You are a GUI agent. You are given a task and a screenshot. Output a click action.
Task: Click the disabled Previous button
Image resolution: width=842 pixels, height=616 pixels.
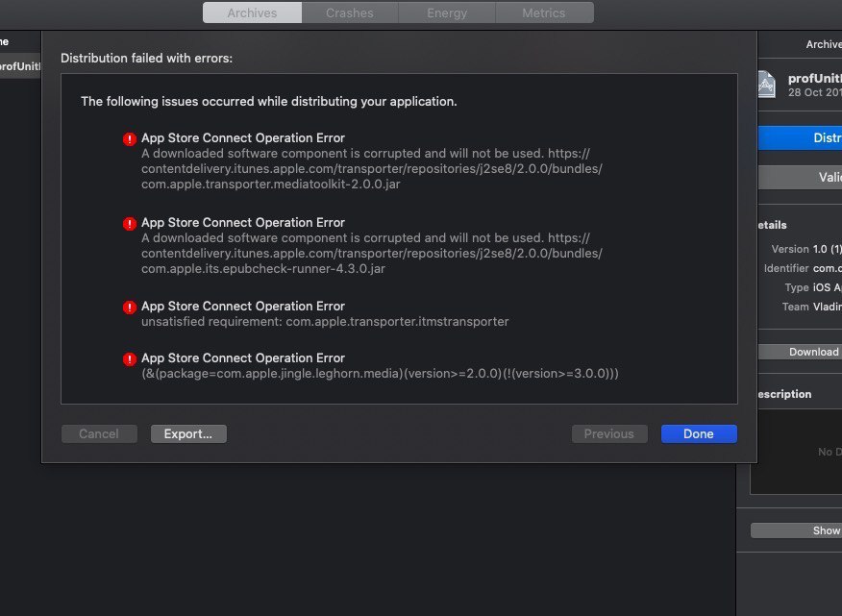(x=609, y=434)
